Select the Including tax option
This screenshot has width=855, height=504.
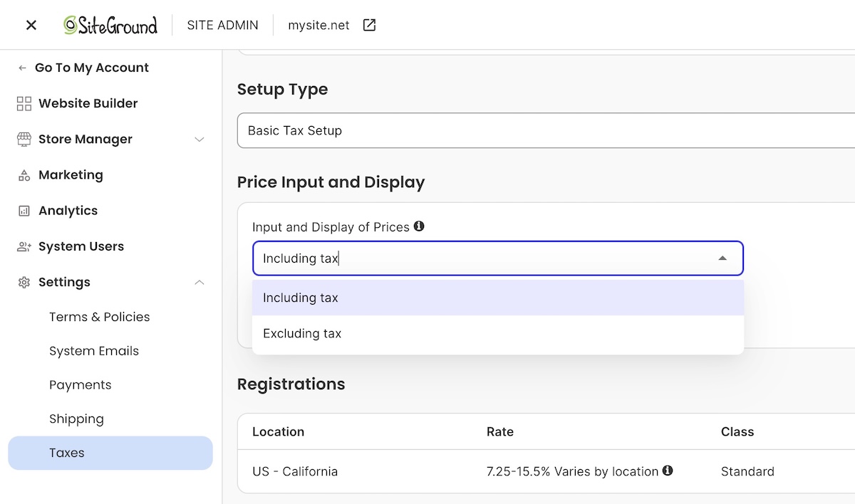pyautogui.click(x=498, y=298)
